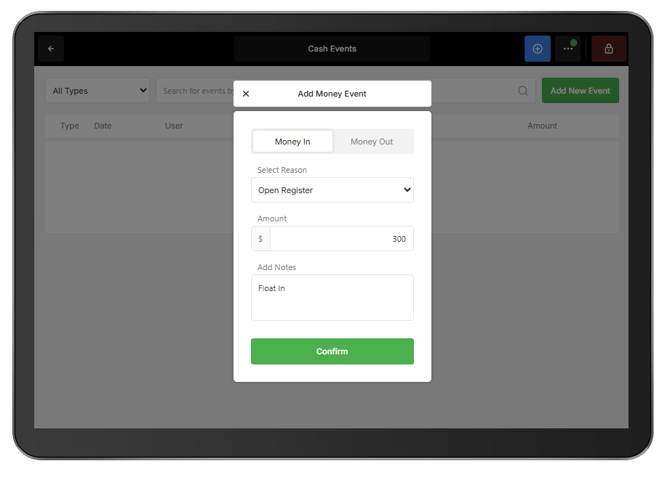Click the search magnifier icon
The height and width of the screenshot is (477, 670).
[523, 91]
